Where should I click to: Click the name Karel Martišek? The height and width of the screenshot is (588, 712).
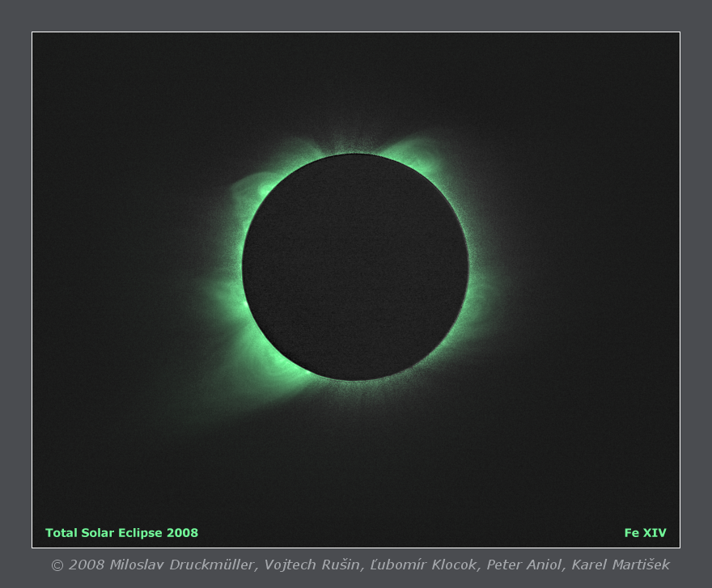[x=621, y=565]
